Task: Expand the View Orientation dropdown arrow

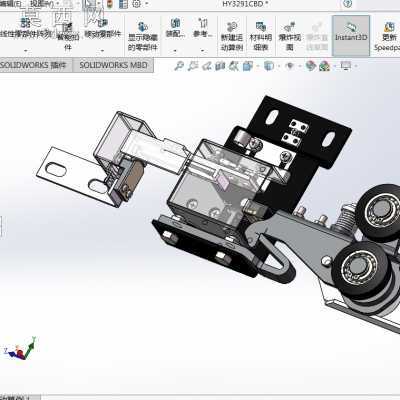Action: (x=258, y=66)
